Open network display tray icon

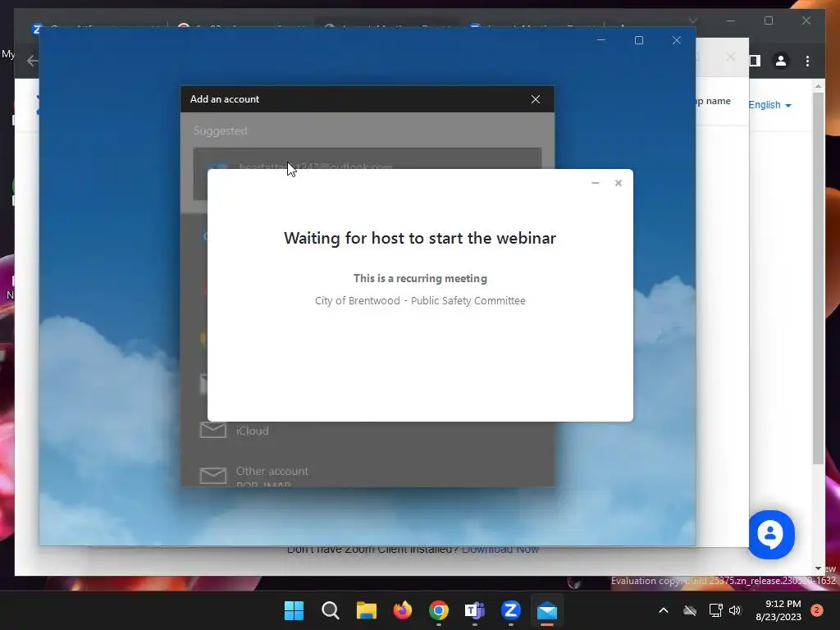[x=715, y=610]
